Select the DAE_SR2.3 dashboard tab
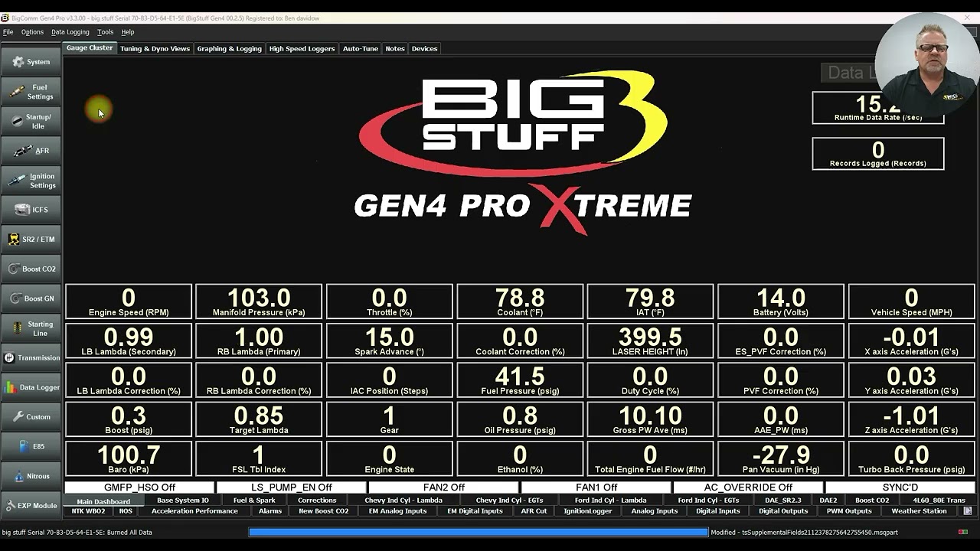This screenshot has height=551, width=980. [782, 500]
